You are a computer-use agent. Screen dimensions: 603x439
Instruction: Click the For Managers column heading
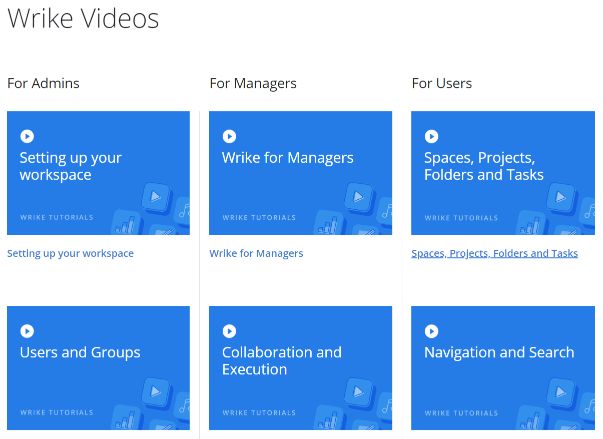[x=253, y=83]
